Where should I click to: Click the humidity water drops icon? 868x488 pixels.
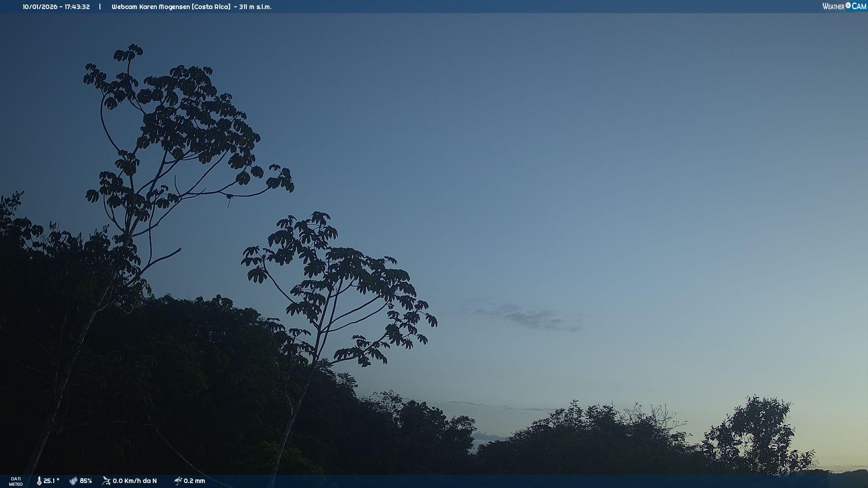73,481
